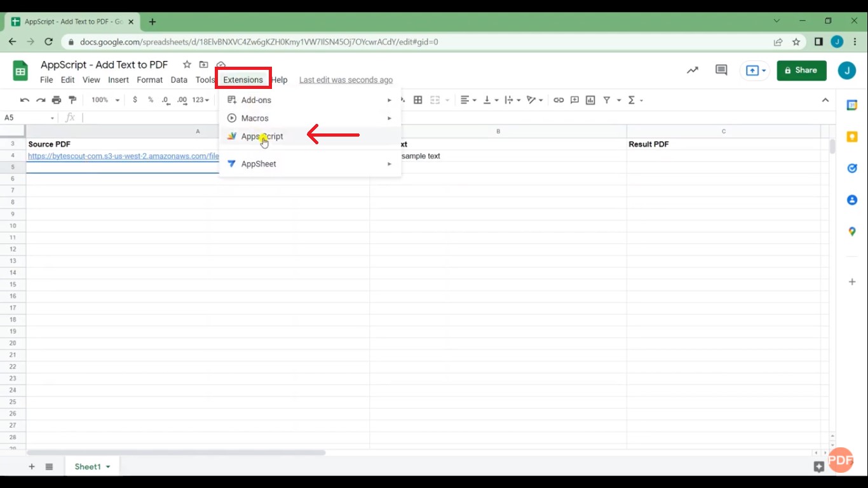The height and width of the screenshot is (488, 868).
Task: Click the Print icon
Action: (57, 100)
